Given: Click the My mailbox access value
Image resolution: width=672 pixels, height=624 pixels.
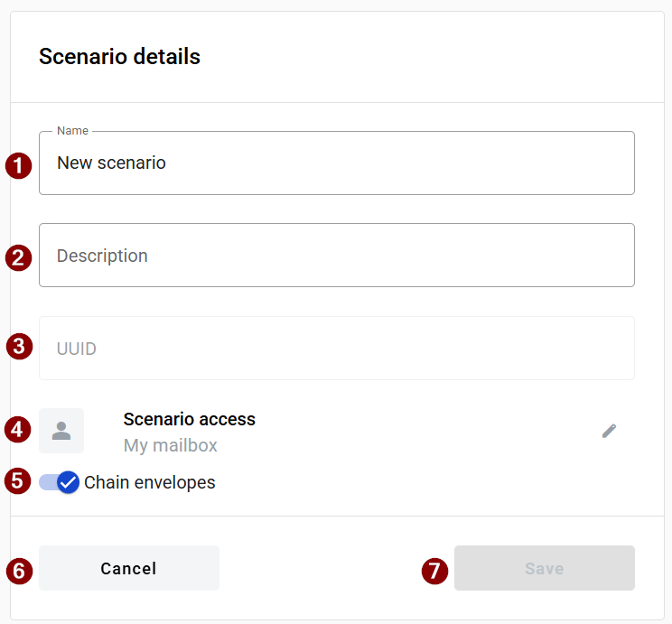Looking at the screenshot, I should click(x=171, y=445).
